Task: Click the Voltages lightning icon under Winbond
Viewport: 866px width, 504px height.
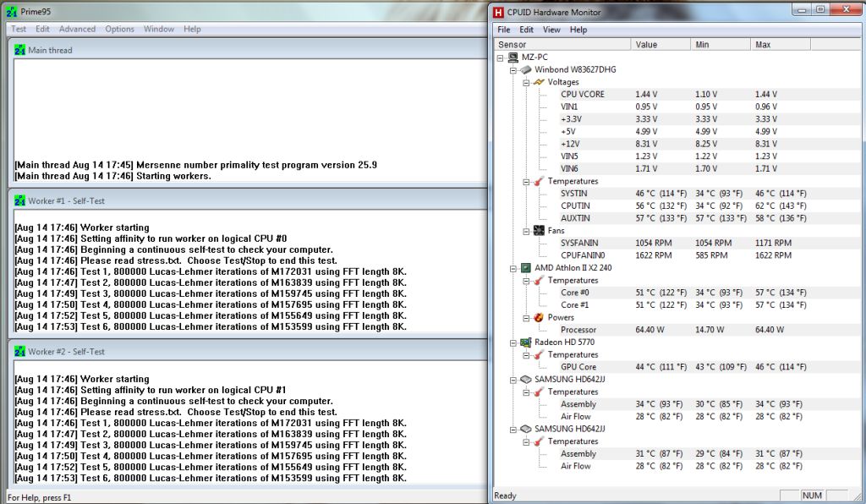Action: pos(539,82)
